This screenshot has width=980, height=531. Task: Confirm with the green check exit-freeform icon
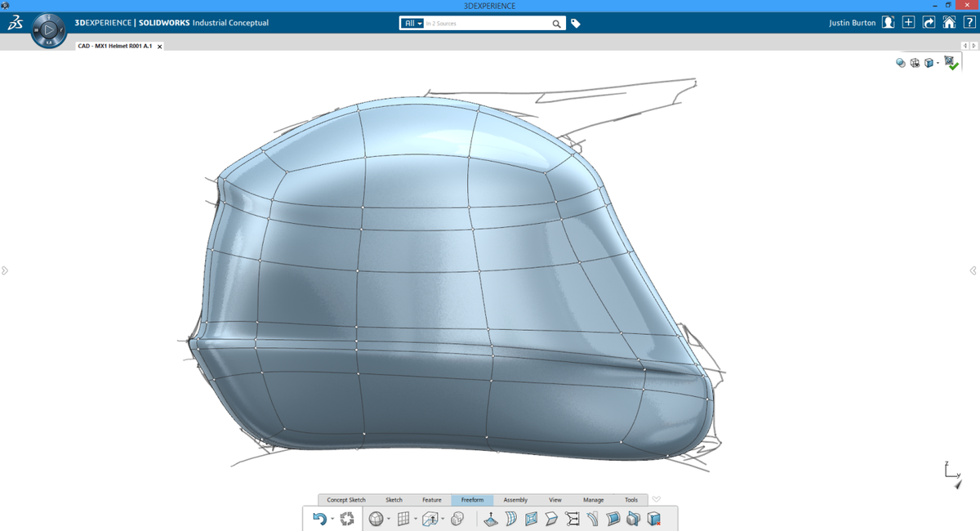tap(951, 62)
